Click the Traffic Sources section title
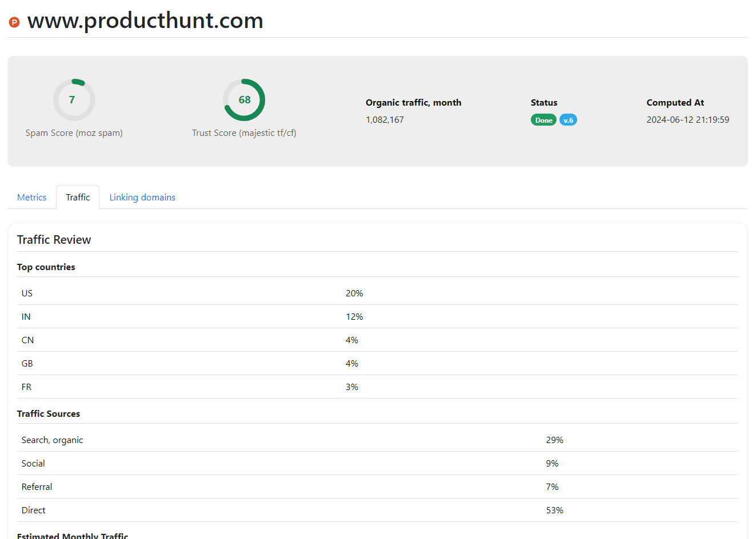This screenshot has height=539, width=756. (x=49, y=414)
